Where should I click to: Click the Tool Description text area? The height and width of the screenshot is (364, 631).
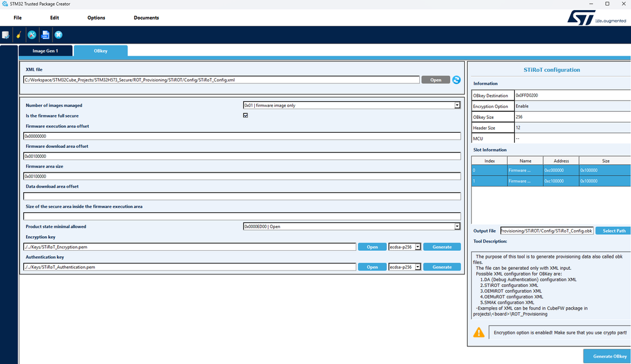coord(551,285)
